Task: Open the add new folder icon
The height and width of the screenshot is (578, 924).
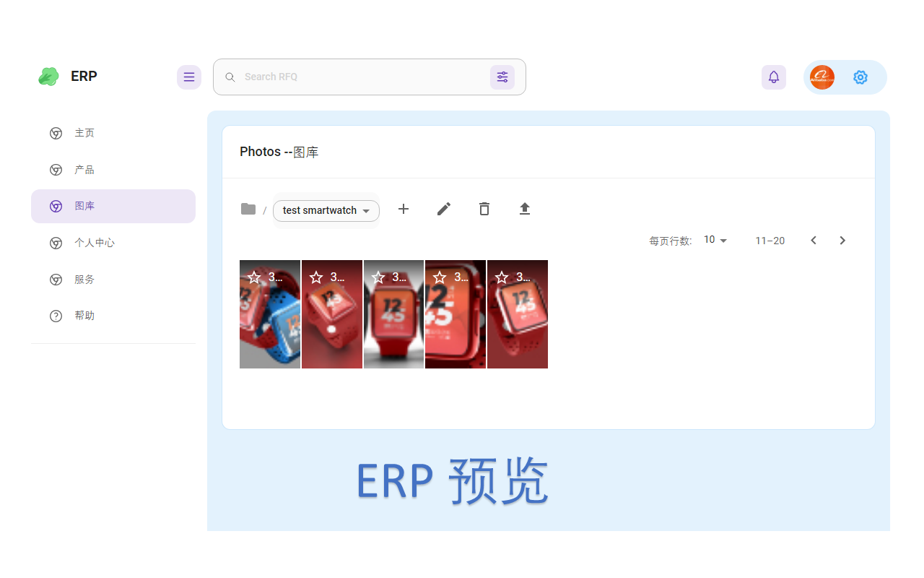Action: click(403, 209)
